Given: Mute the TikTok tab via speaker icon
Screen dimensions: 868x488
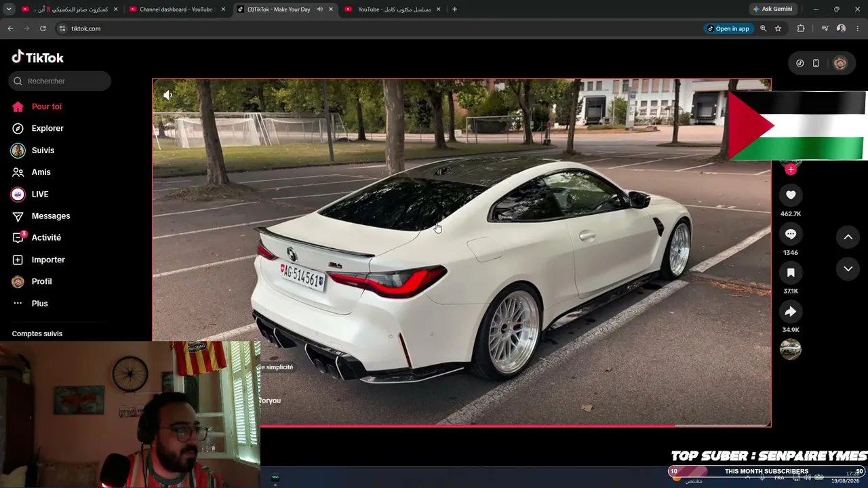Looking at the screenshot, I should [319, 9].
